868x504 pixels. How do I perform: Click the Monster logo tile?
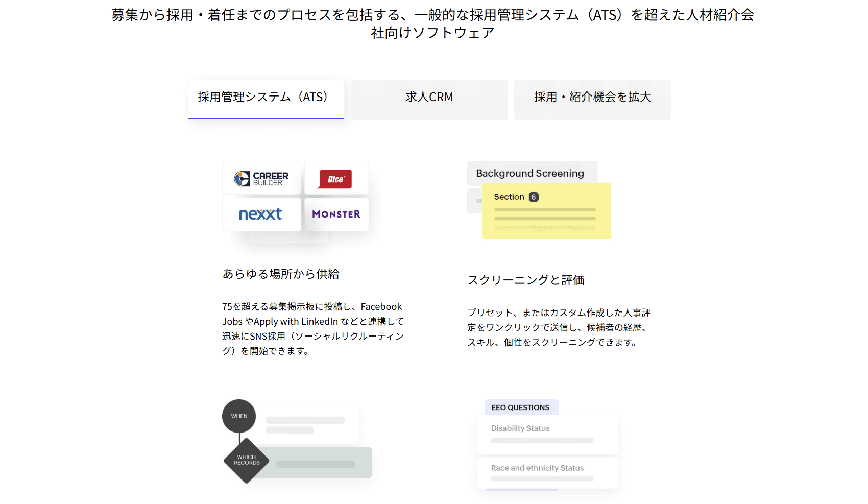point(336,214)
